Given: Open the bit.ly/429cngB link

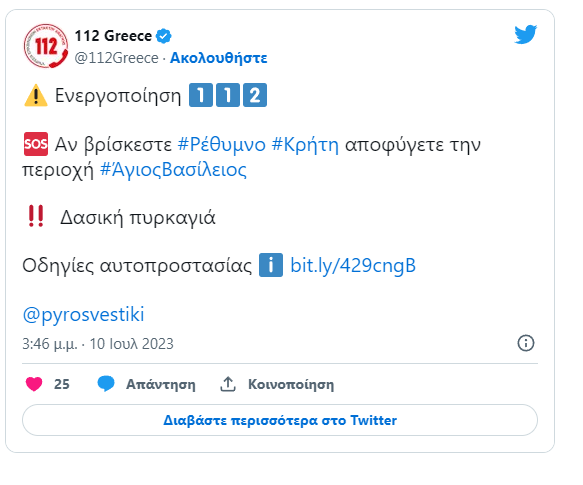Looking at the screenshot, I should 353,266.
